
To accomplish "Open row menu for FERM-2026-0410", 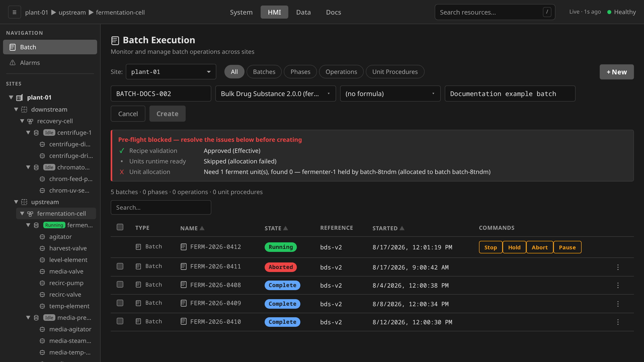I will 618,322.
